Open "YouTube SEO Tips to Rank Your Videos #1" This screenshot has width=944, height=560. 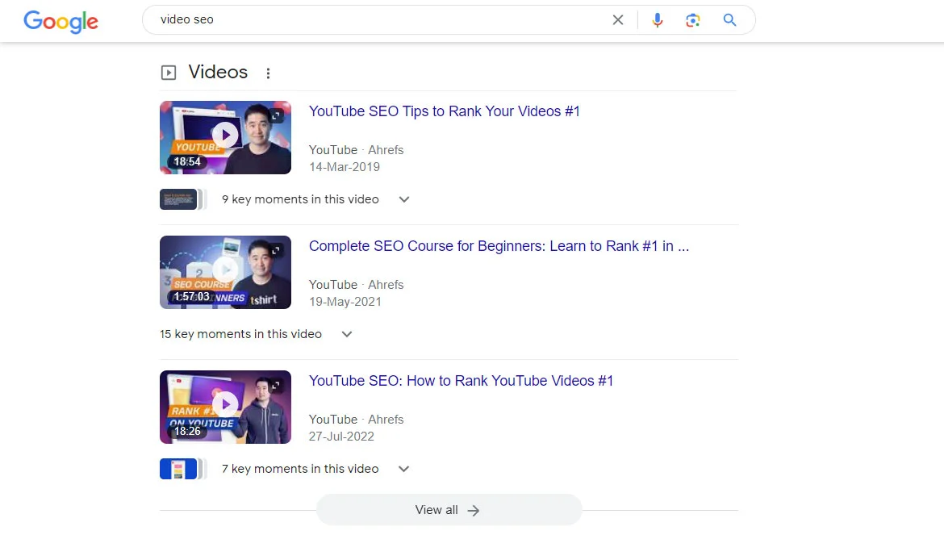coord(444,111)
